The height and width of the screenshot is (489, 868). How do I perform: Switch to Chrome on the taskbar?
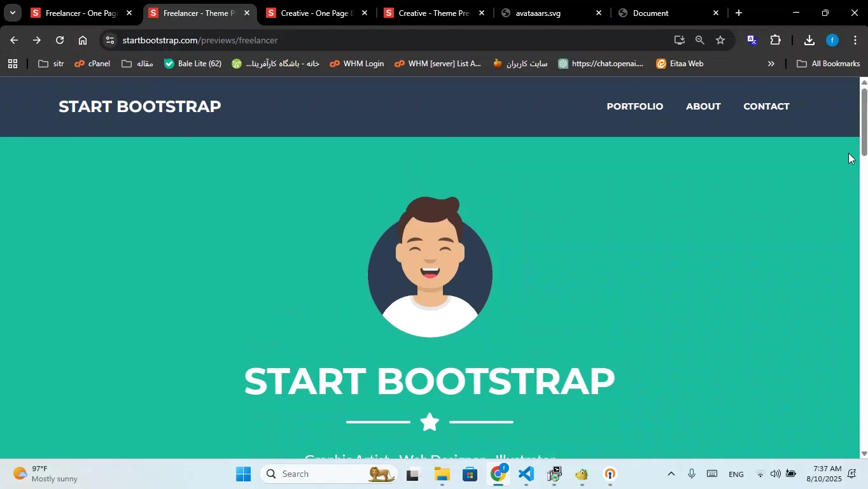tap(498, 474)
